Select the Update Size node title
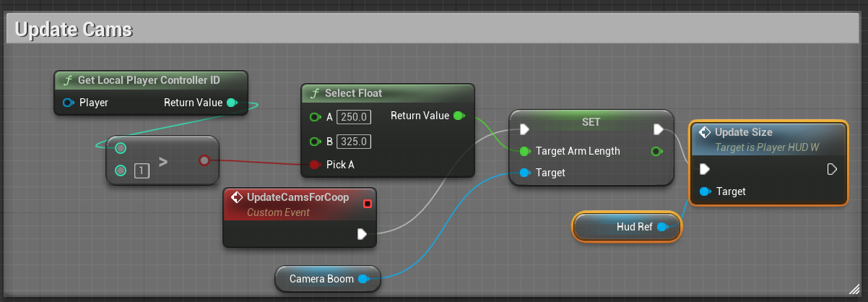The height and width of the screenshot is (302, 868). tap(743, 132)
